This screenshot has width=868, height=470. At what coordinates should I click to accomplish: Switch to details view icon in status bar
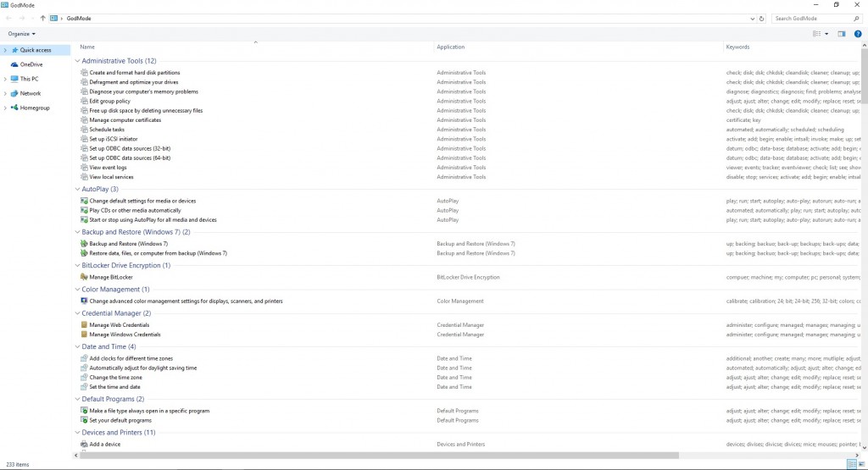click(x=852, y=464)
